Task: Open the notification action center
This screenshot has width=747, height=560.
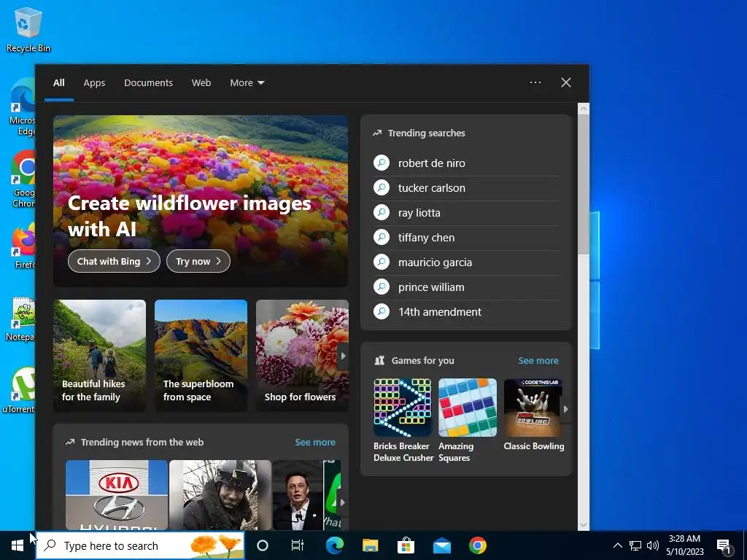Action: click(x=725, y=545)
